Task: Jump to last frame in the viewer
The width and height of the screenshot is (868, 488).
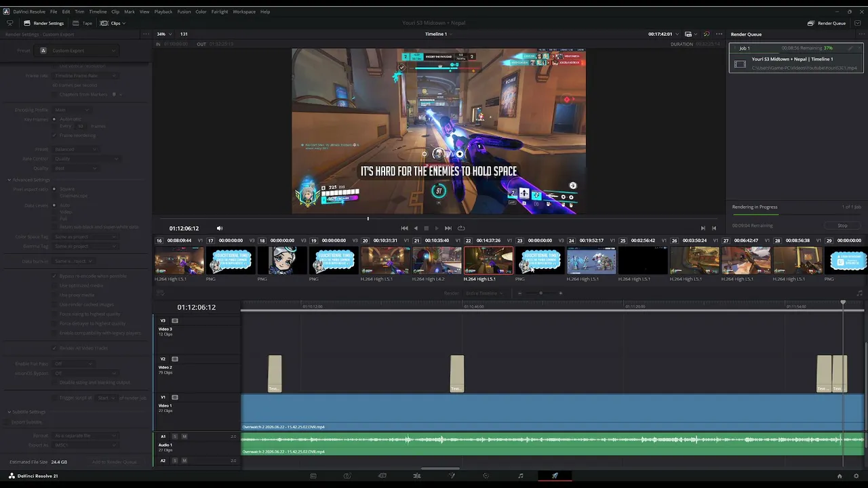Action: (x=448, y=228)
